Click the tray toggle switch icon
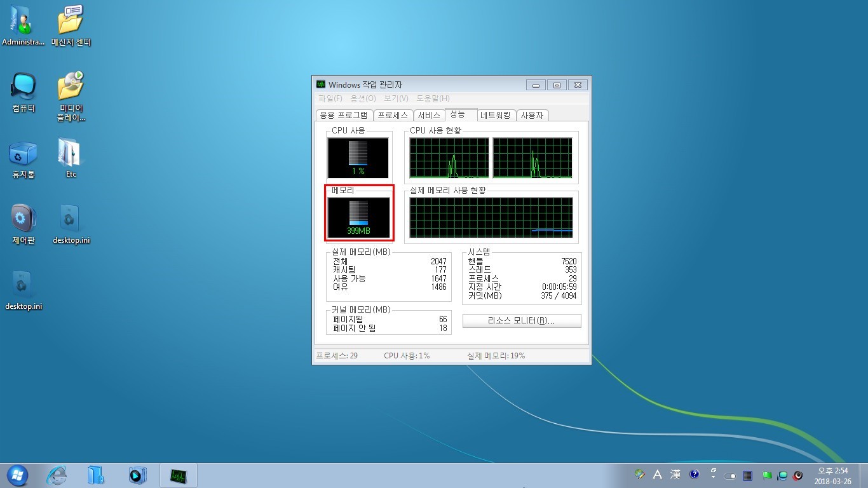The height and width of the screenshot is (488, 868). tap(730, 475)
